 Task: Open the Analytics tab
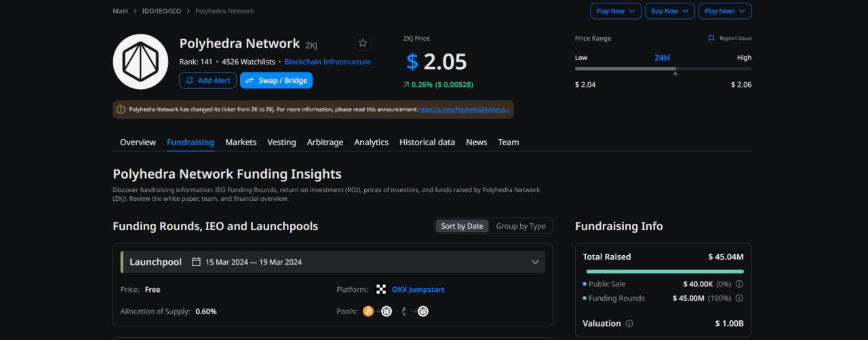click(372, 142)
